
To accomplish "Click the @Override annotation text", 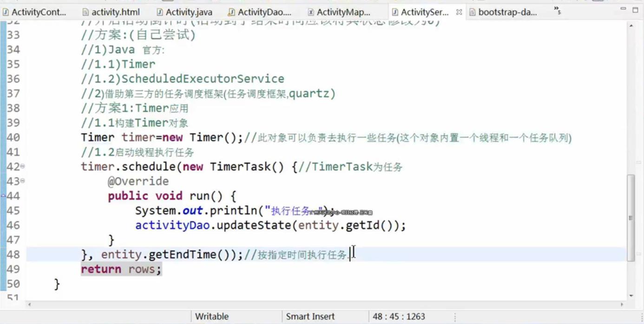I will point(138,181).
